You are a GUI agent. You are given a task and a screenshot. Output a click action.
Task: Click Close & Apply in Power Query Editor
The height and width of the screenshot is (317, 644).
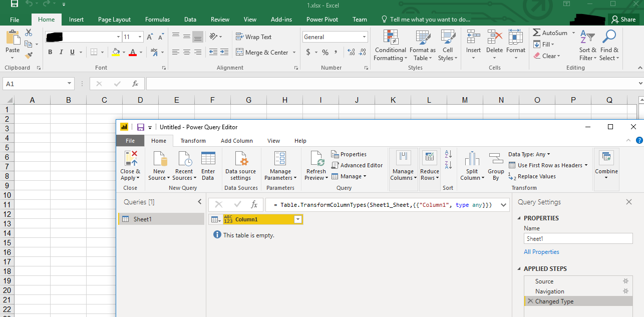click(x=130, y=166)
